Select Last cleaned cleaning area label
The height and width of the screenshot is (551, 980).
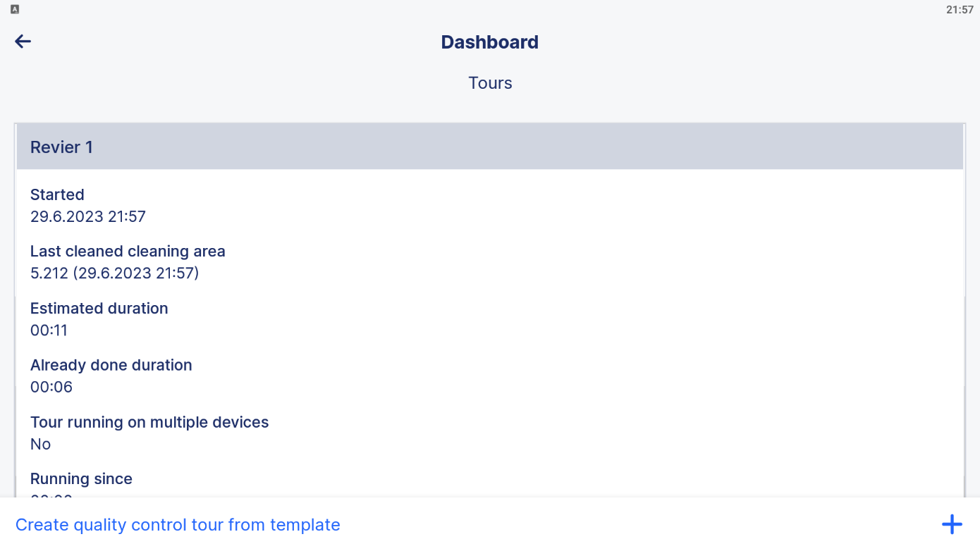(x=128, y=252)
